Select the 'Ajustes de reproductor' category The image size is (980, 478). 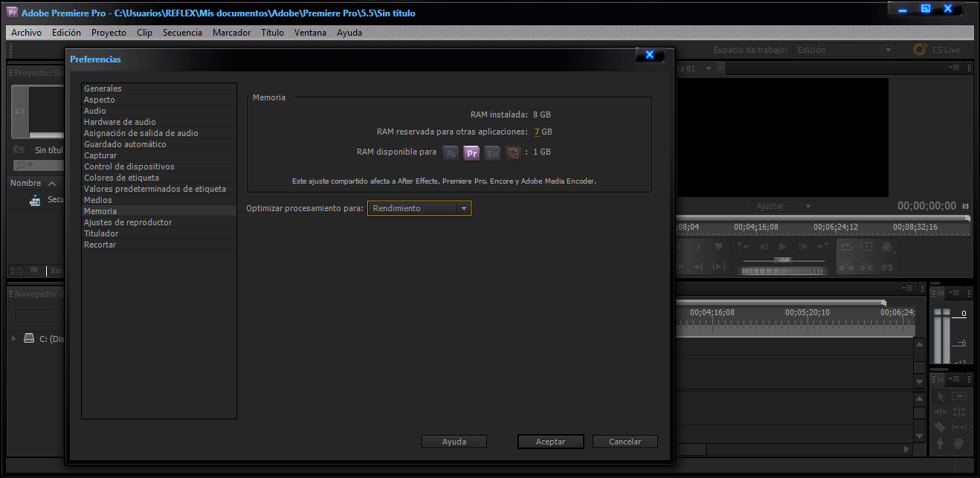(159, 222)
